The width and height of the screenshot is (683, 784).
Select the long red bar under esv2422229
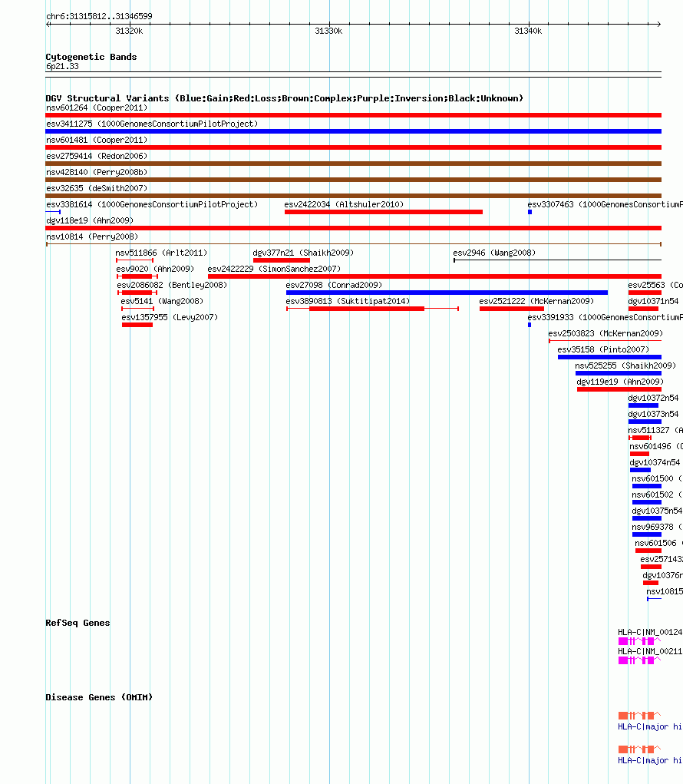(x=434, y=276)
